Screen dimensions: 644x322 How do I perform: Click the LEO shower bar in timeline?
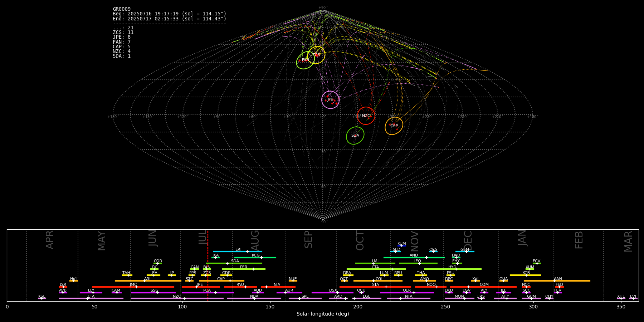pos(418,263)
